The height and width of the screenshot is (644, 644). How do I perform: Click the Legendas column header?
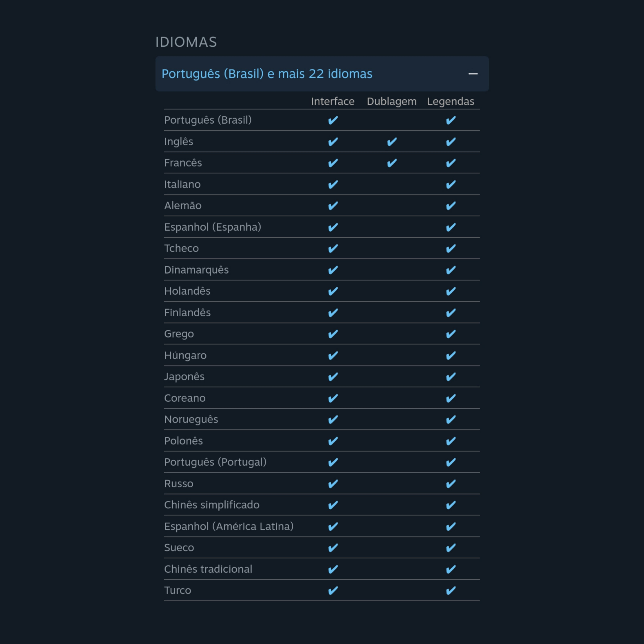point(450,101)
